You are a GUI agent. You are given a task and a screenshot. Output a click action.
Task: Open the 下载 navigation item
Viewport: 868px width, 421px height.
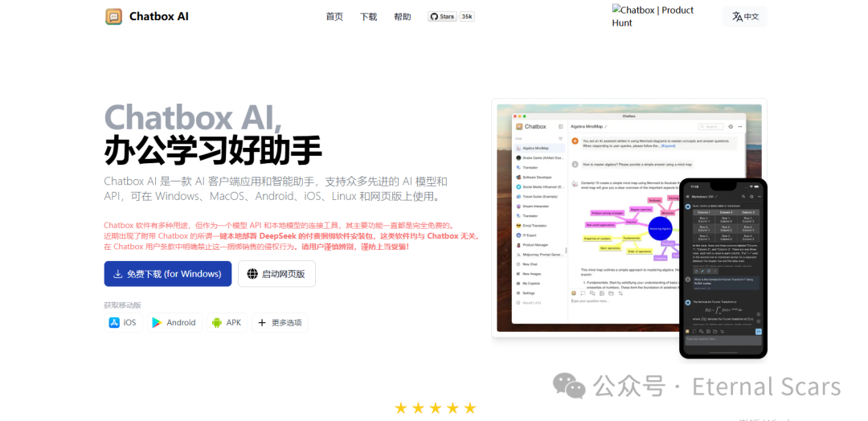coord(369,17)
